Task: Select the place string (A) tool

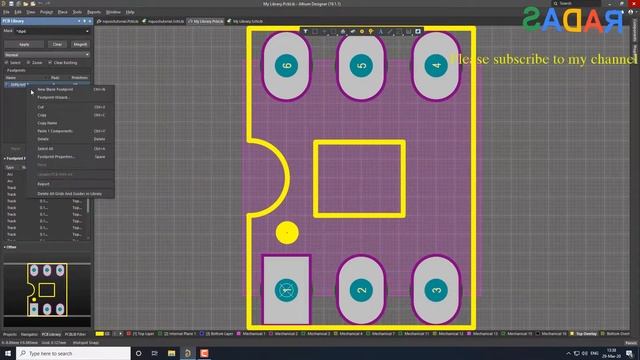Action: tap(380, 31)
